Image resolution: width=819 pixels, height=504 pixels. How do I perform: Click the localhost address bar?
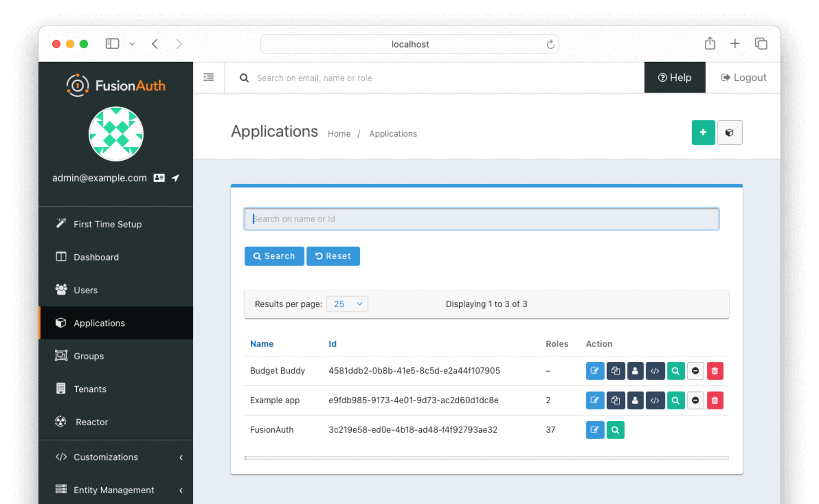tap(409, 44)
